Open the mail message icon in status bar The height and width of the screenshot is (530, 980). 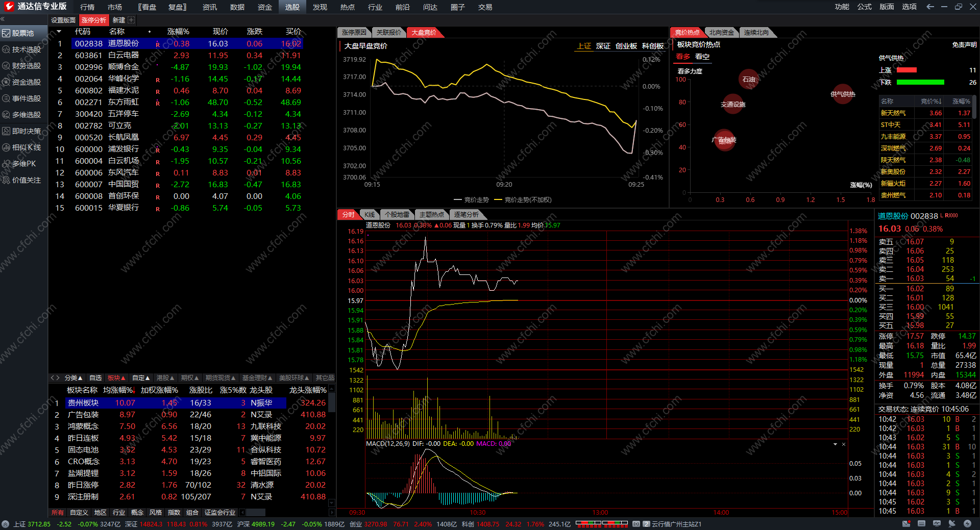[x=906, y=524]
